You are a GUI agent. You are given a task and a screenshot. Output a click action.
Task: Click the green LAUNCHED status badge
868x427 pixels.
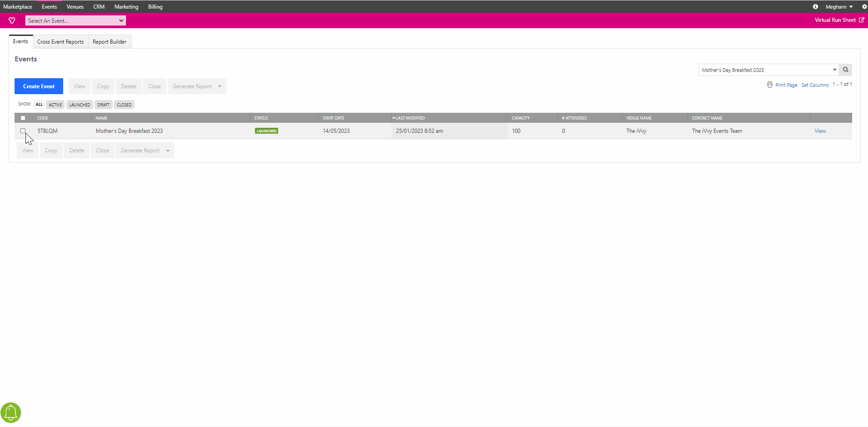267,131
